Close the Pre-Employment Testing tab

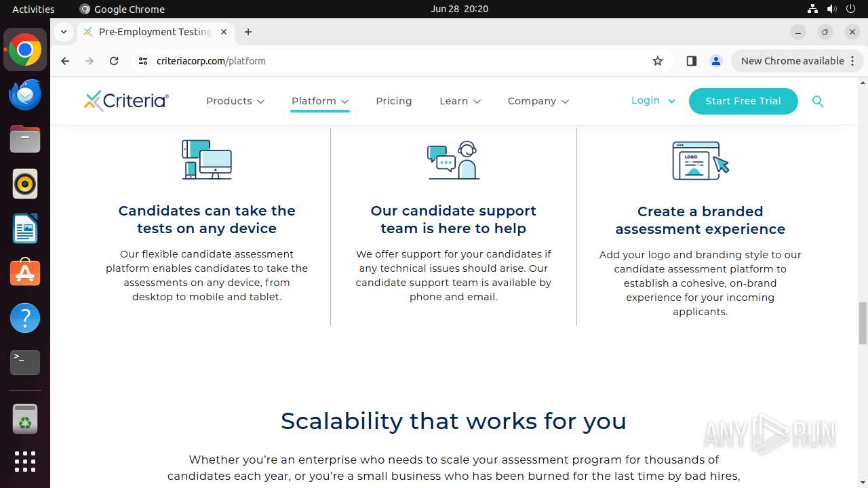224,32
